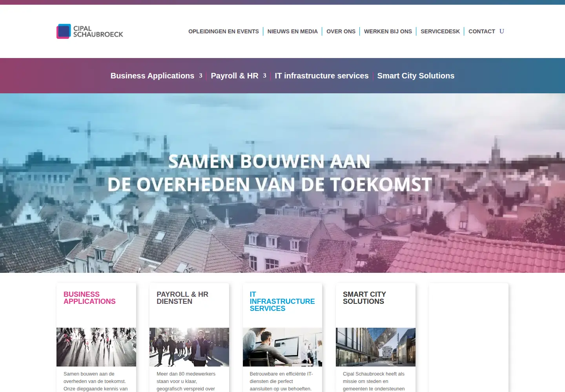Open Opleidingen en Events menu item
Viewport: 565px width, 392px height.
pyautogui.click(x=224, y=31)
